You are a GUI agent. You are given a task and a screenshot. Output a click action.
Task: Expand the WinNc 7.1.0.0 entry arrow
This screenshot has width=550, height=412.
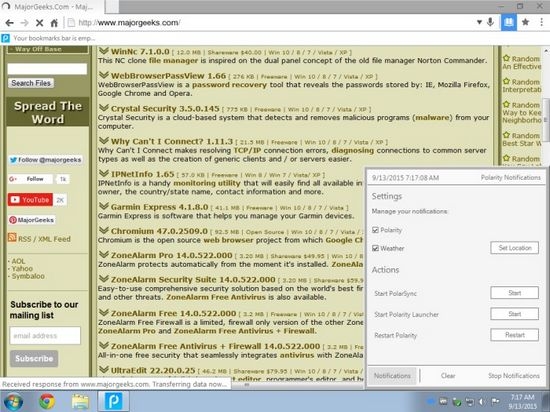tap(103, 51)
